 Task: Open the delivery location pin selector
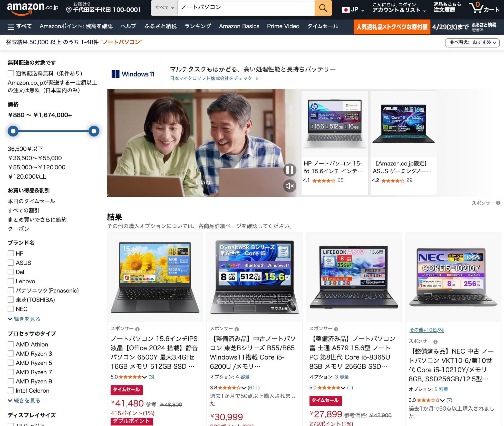[103, 7]
